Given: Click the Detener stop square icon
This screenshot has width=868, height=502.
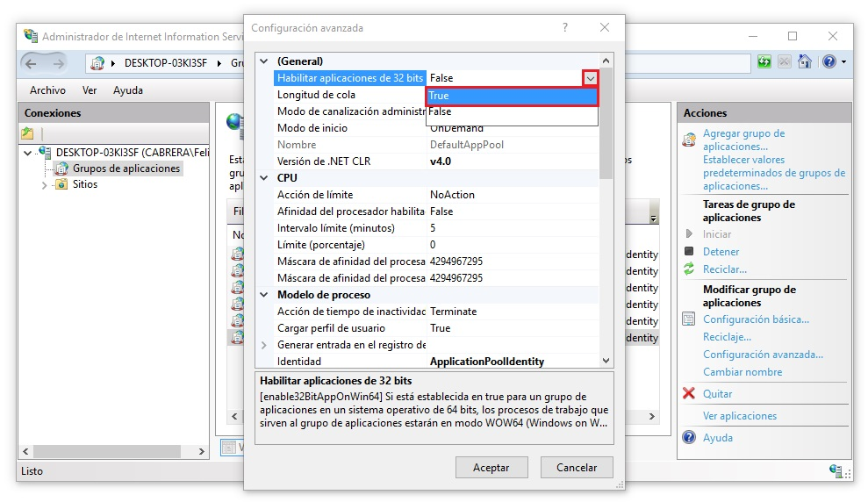Looking at the screenshot, I should coord(689,251).
